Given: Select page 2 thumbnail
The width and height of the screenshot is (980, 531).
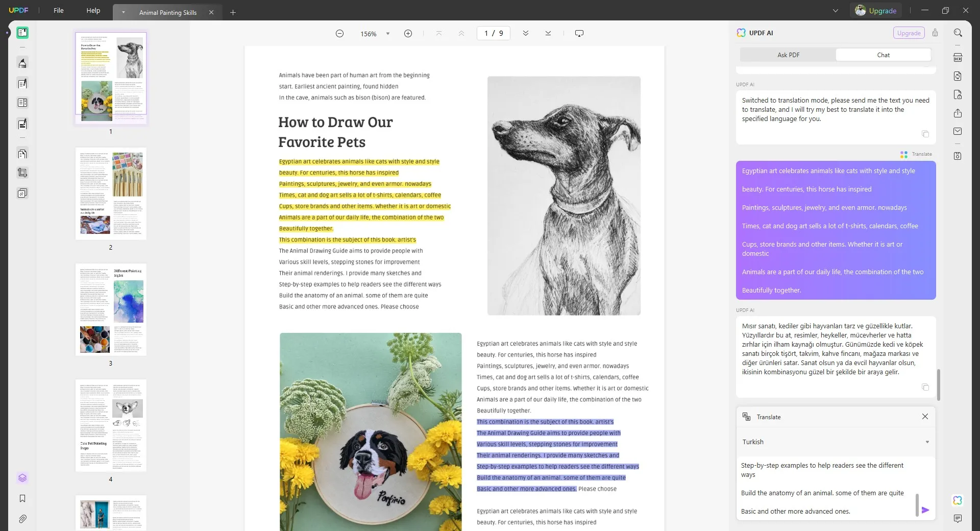Looking at the screenshot, I should coord(111,194).
